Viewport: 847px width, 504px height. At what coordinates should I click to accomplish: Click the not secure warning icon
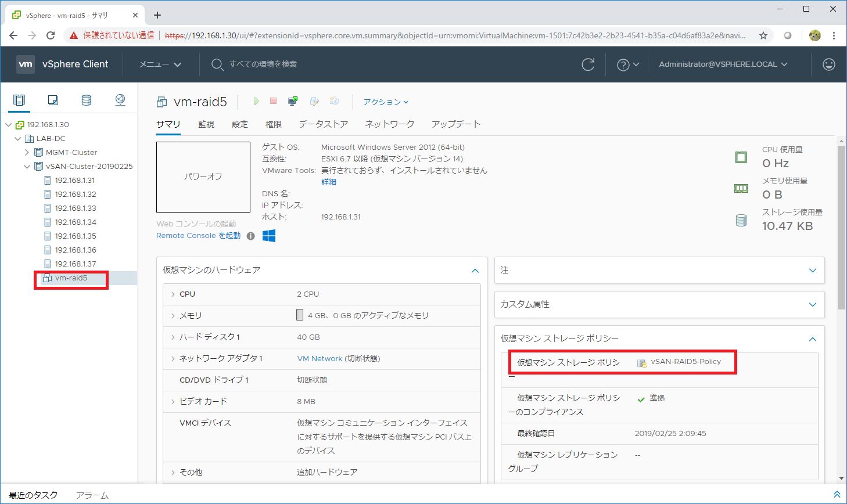click(74, 35)
